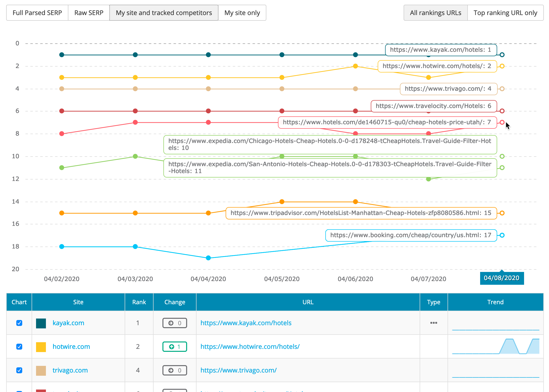This screenshot has width=549, height=392.
Task: Click the three-dots Type icon for kayak.com
Action: [433, 323]
